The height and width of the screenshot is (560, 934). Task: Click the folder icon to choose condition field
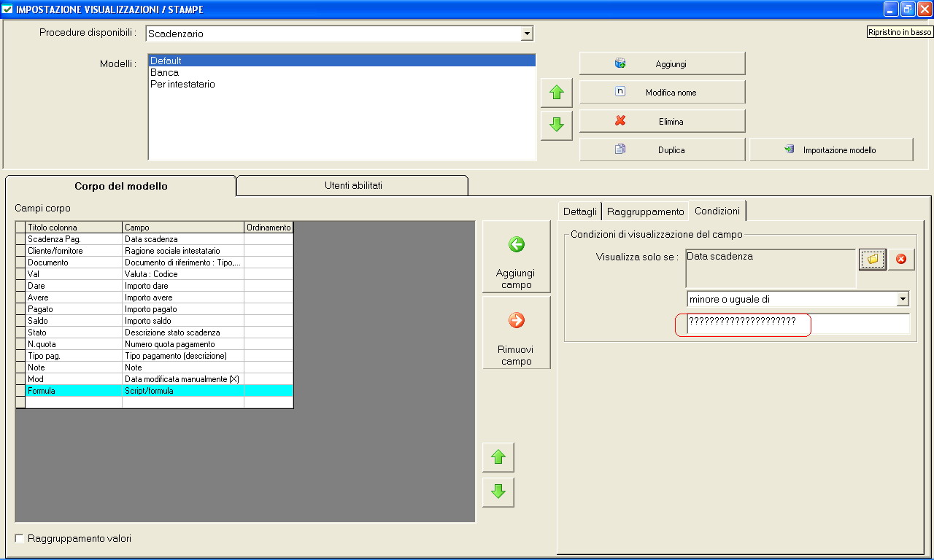pos(873,260)
